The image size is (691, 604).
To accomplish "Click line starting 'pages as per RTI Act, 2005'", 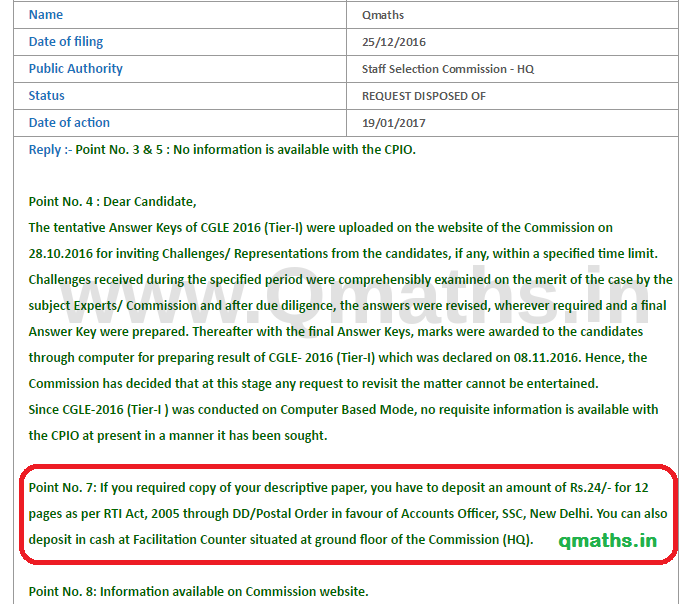I will tap(348, 514).
